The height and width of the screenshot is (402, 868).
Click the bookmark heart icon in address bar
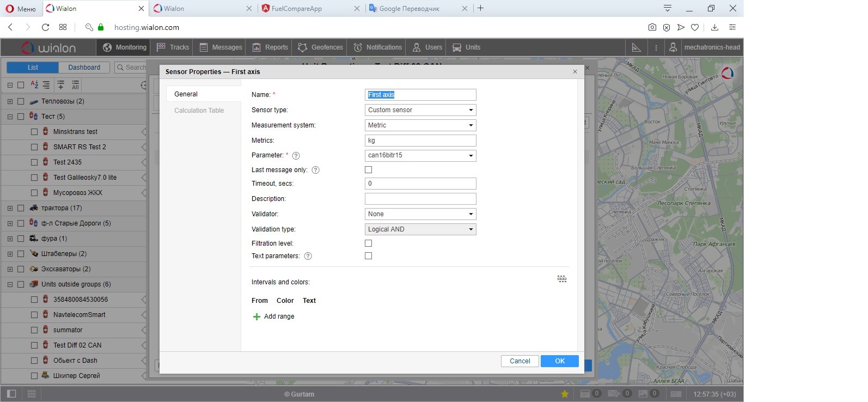(695, 27)
